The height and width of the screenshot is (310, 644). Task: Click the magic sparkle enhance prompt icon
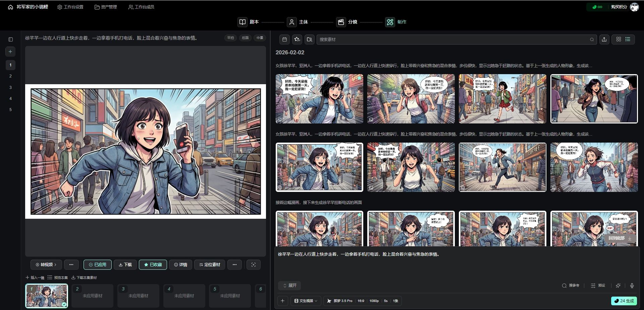click(x=618, y=286)
